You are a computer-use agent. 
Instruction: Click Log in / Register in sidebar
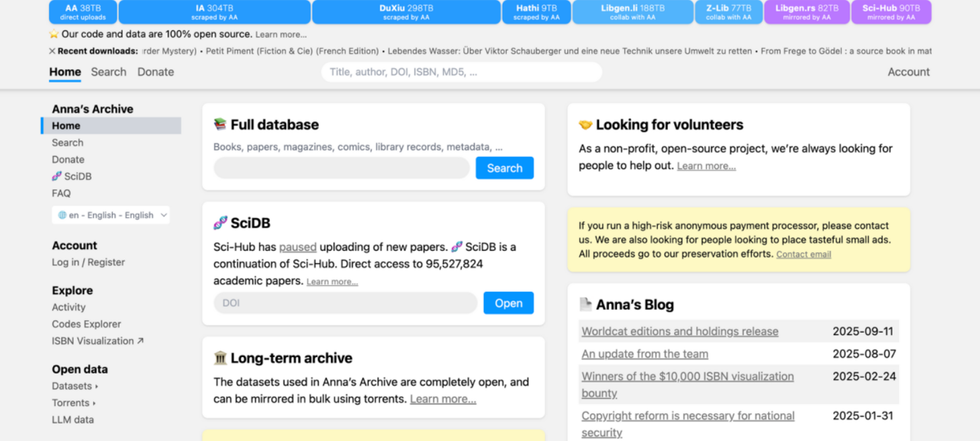pyautogui.click(x=88, y=262)
